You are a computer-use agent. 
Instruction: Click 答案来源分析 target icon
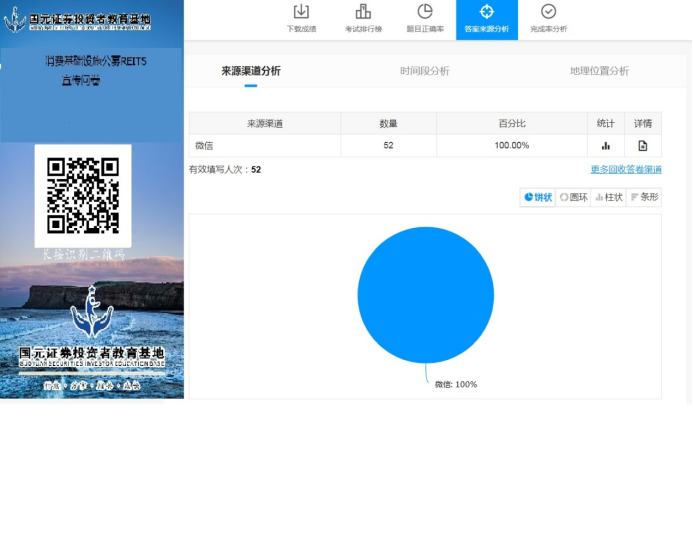[x=487, y=12]
